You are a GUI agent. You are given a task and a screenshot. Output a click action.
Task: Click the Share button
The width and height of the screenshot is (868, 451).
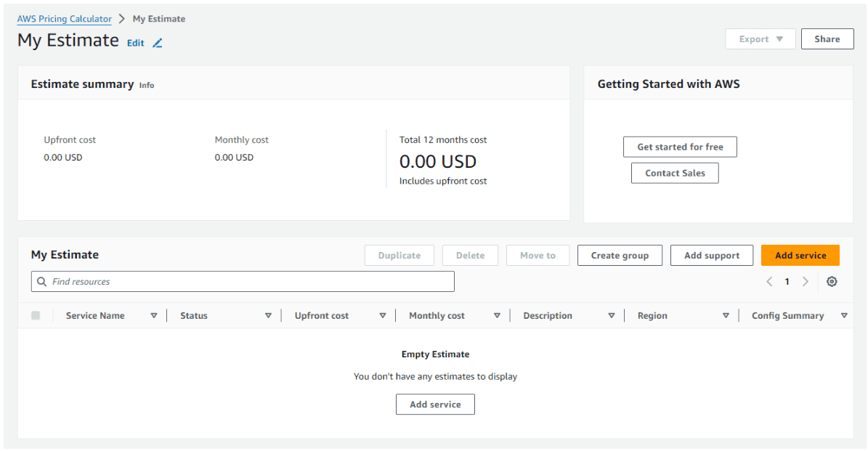click(827, 39)
